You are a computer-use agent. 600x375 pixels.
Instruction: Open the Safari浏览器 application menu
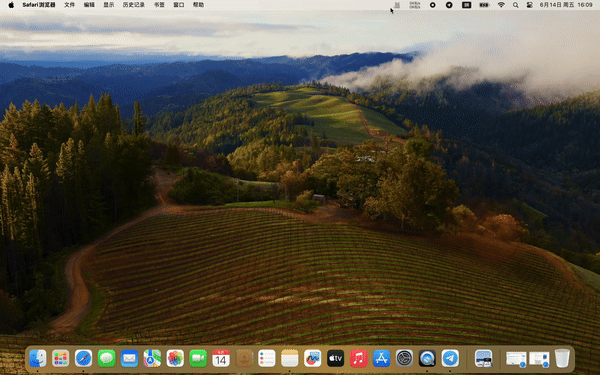click(x=39, y=5)
